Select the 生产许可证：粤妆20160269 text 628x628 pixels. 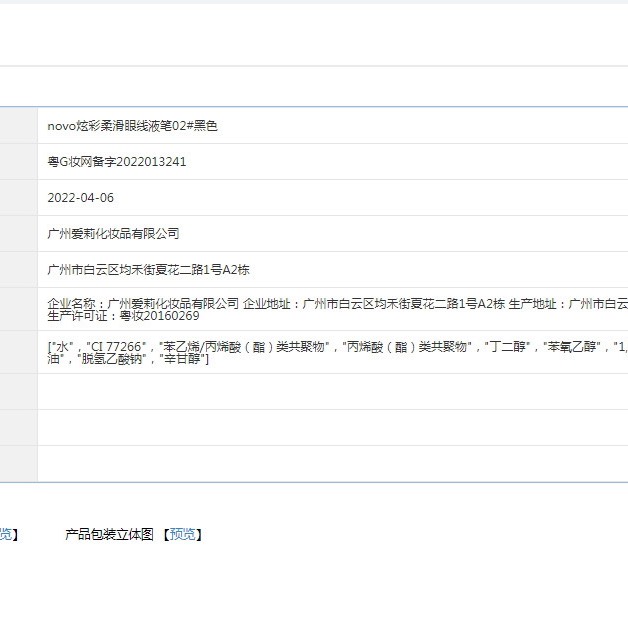tap(123, 316)
